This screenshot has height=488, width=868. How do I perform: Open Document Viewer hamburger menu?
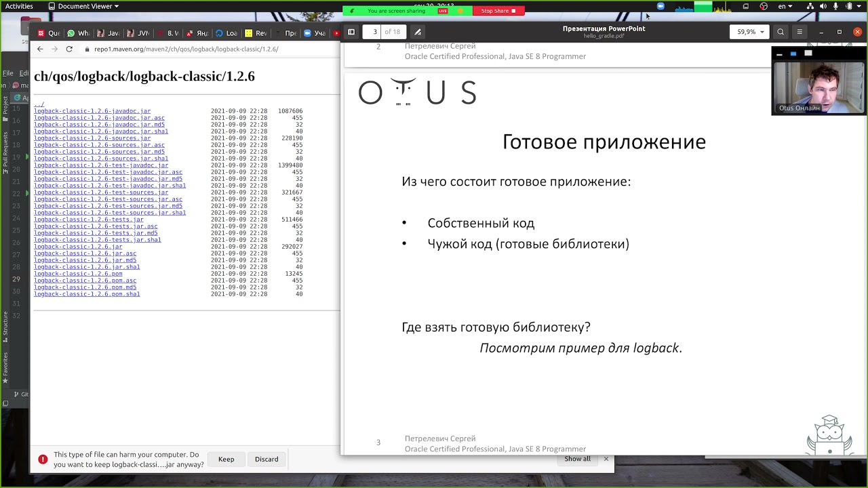tap(800, 32)
